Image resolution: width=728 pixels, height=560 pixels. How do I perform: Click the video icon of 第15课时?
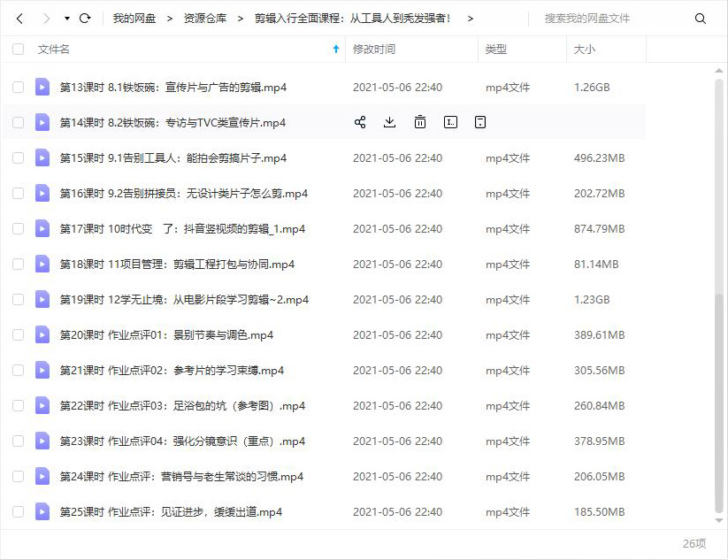click(x=42, y=157)
